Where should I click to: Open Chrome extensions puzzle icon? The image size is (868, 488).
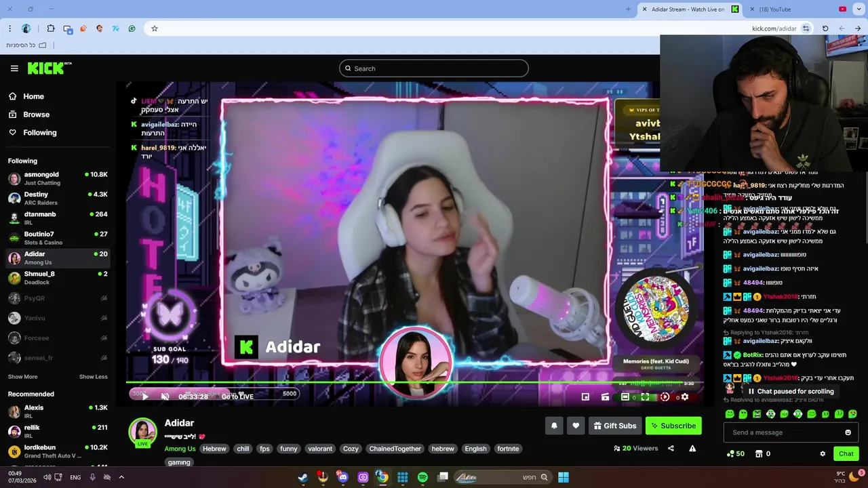(x=51, y=28)
